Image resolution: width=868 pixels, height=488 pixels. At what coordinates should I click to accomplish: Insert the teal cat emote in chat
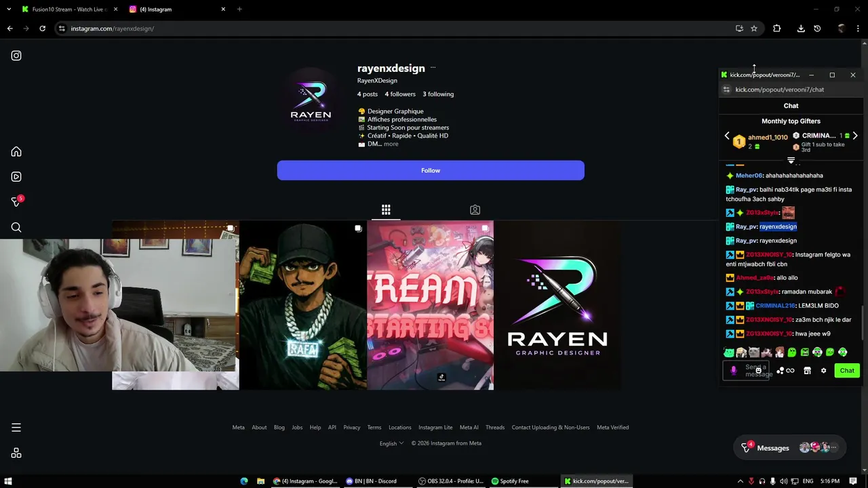pyautogui.click(x=728, y=352)
